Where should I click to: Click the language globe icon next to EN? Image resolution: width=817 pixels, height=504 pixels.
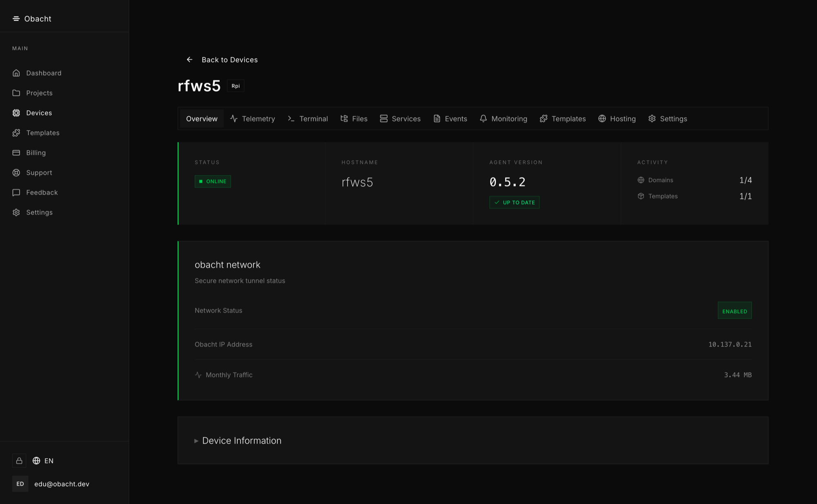(36, 461)
